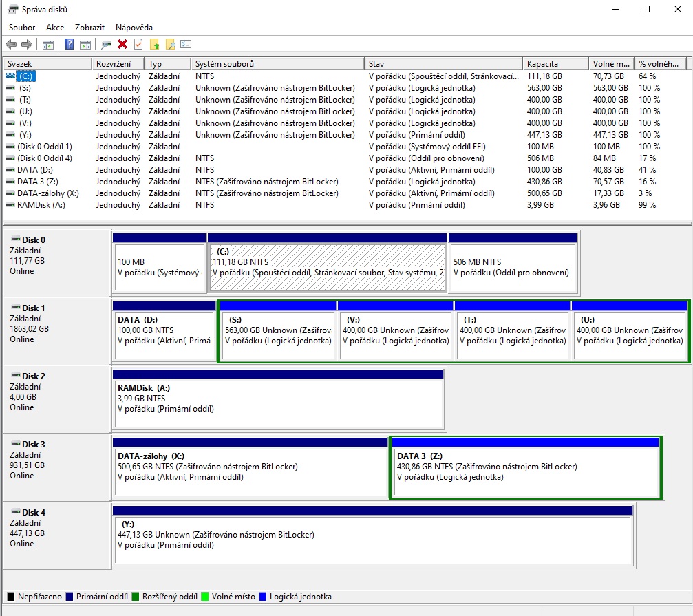The width and height of the screenshot is (693, 616).
Task: Sort list by Kapacita column header
Action: [543, 64]
